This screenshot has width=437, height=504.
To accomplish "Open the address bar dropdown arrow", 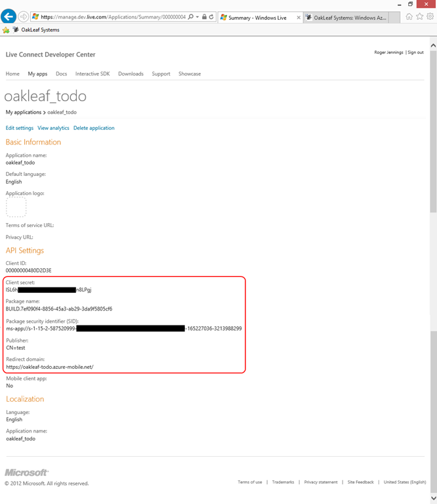I will (198, 16).
